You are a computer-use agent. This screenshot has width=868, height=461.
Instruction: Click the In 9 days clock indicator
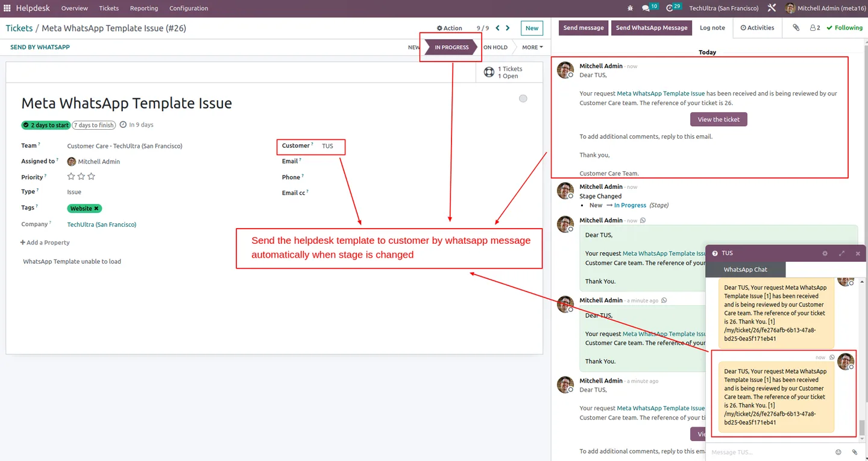point(137,125)
